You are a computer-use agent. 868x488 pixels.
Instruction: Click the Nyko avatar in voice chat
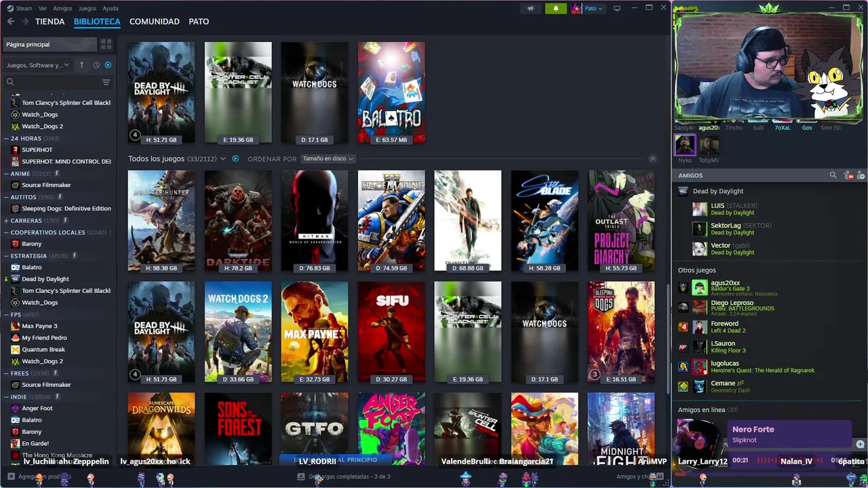(x=685, y=145)
